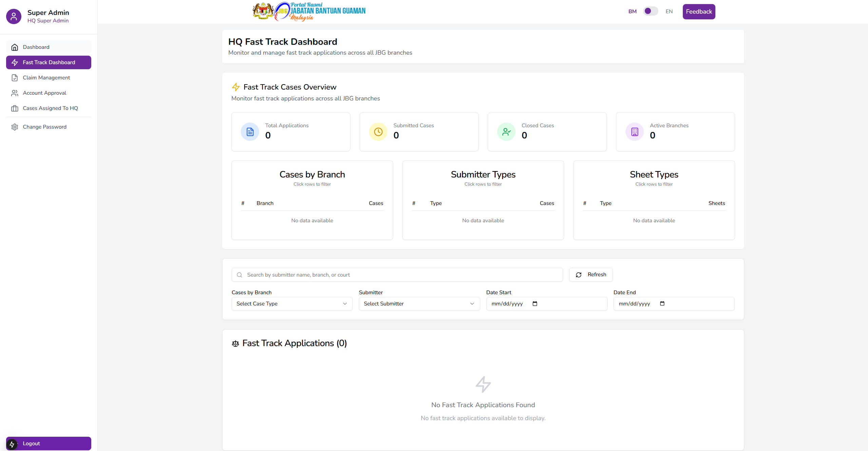The height and width of the screenshot is (451, 868).
Task: Switch the language to the EN label
Action: coord(669,12)
